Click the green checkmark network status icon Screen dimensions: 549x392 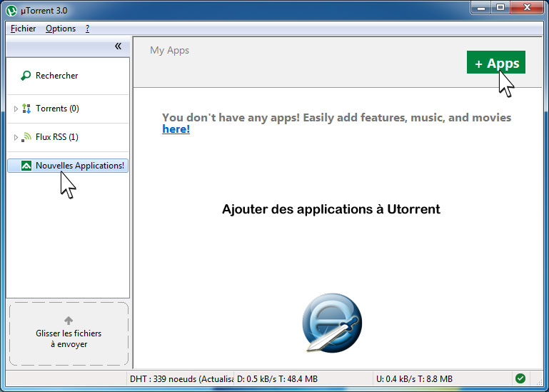pos(520,378)
